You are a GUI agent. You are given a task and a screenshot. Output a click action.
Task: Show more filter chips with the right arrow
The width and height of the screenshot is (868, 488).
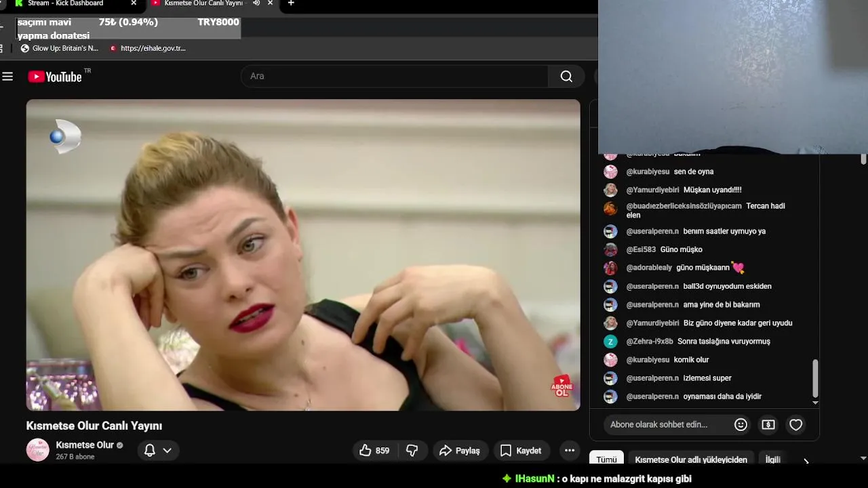(806, 461)
